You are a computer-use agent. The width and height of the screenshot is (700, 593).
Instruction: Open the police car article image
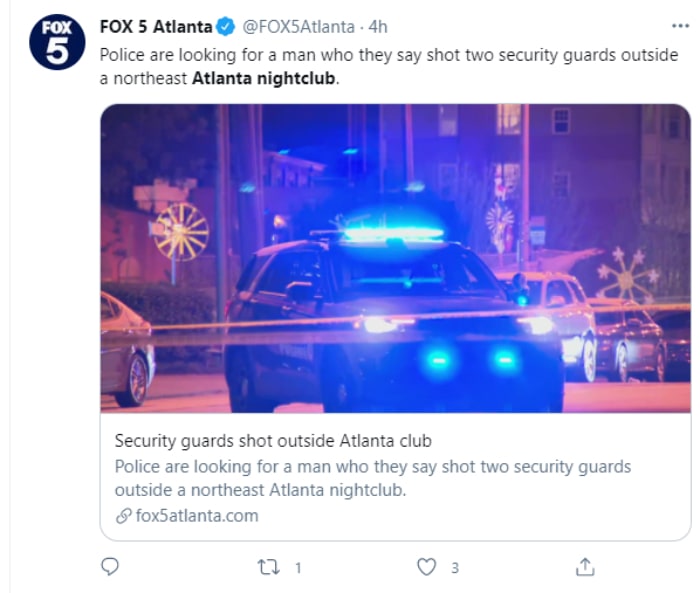coord(396,259)
